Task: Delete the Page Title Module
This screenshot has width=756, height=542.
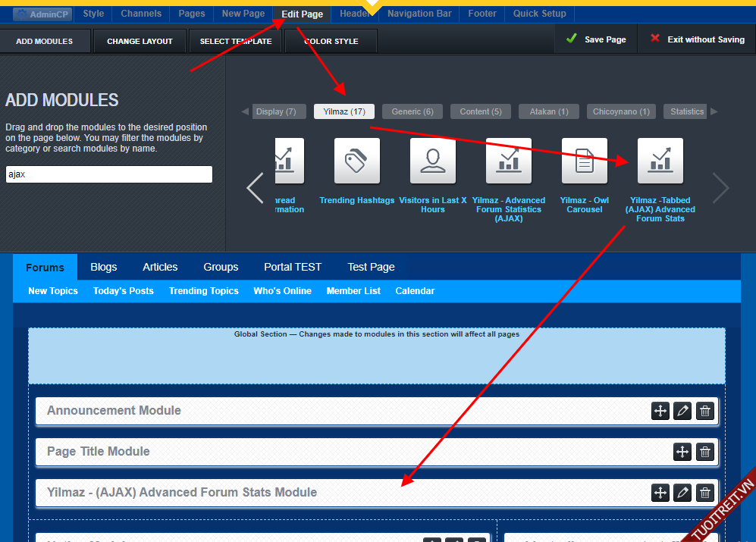Action: click(705, 452)
